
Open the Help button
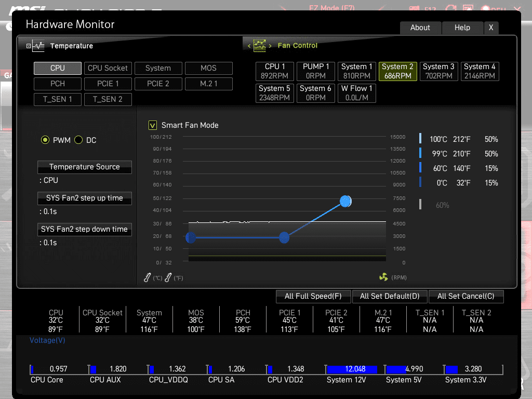click(462, 28)
